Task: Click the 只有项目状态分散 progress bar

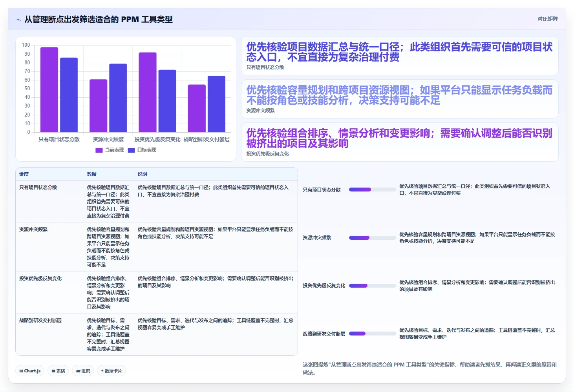Action: (372, 190)
